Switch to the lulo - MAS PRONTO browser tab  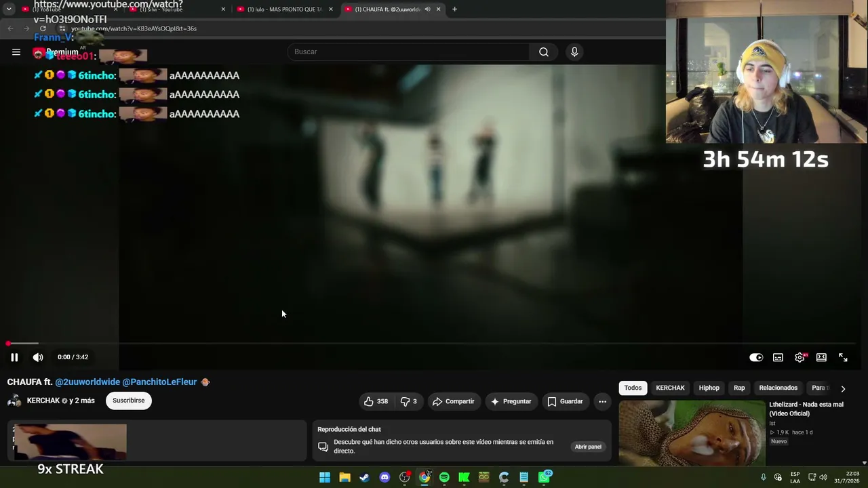pyautogui.click(x=283, y=9)
